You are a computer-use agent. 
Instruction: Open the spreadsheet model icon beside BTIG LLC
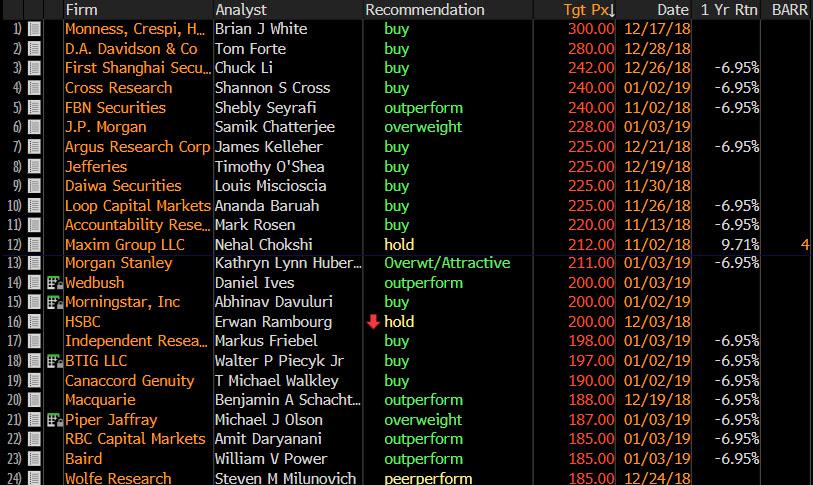[x=54, y=361]
